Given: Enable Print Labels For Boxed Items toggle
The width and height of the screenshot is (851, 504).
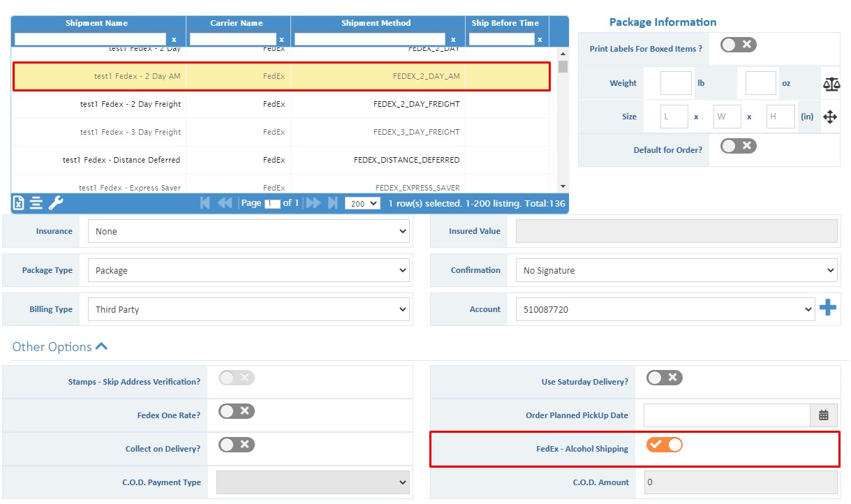Looking at the screenshot, I should point(738,45).
